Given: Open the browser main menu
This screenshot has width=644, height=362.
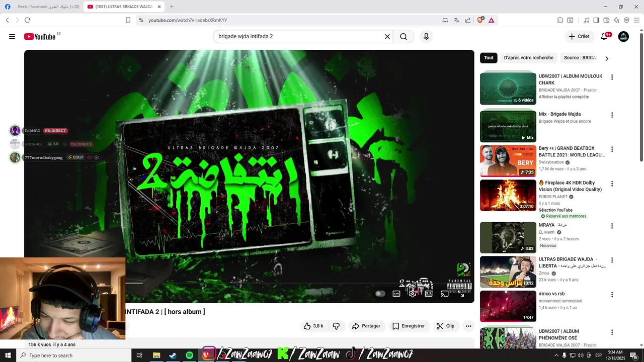Looking at the screenshot, I should coord(636,20).
